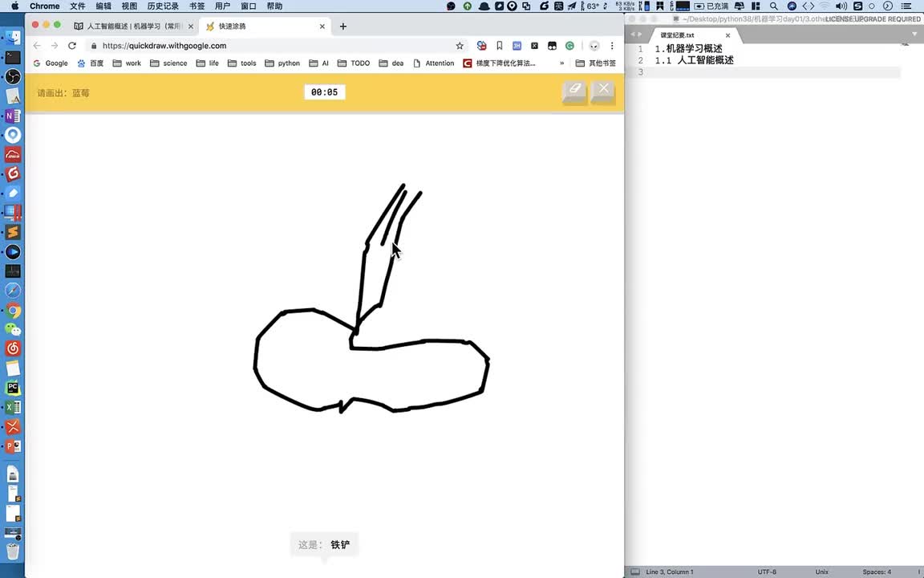This screenshot has height=578, width=924.
Task: Open the 历史记录 menu in the menu bar
Action: click(x=163, y=6)
